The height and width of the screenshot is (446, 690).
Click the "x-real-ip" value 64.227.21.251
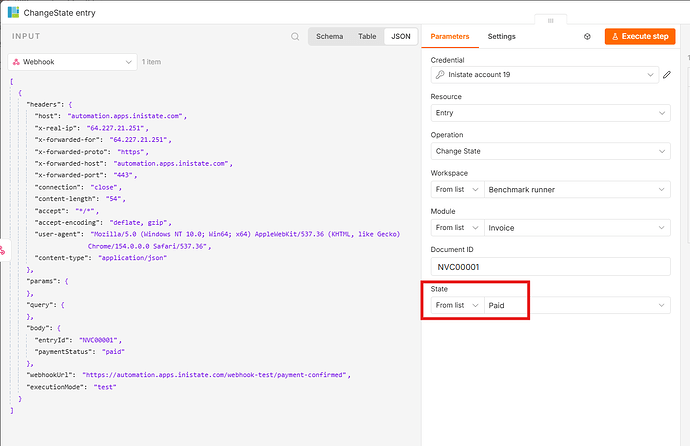tap(115, 128)
